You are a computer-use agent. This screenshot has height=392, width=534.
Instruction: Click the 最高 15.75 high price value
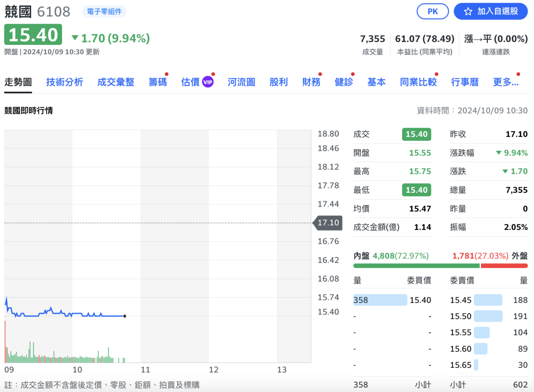420,172
